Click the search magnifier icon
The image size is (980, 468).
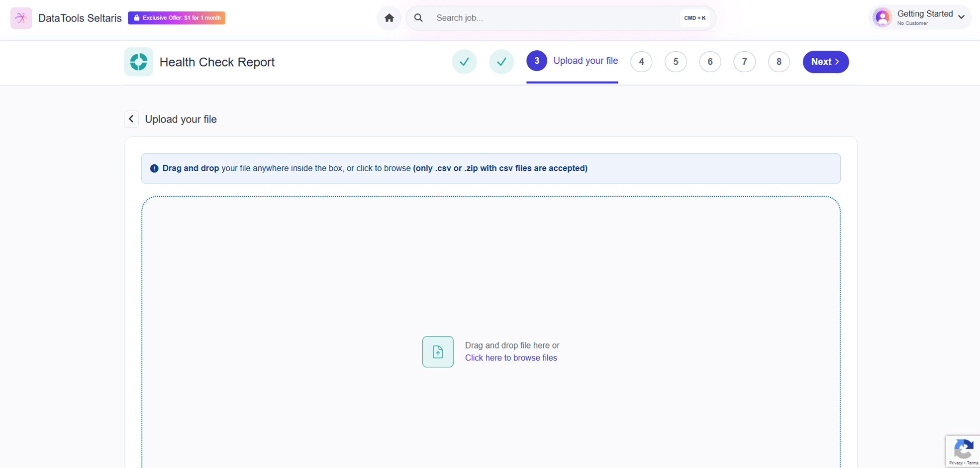click(x=418, y=18)
